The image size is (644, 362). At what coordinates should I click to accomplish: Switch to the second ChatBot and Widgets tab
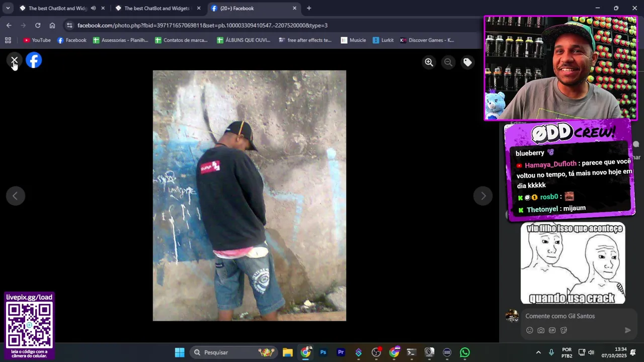pos(157,8)
